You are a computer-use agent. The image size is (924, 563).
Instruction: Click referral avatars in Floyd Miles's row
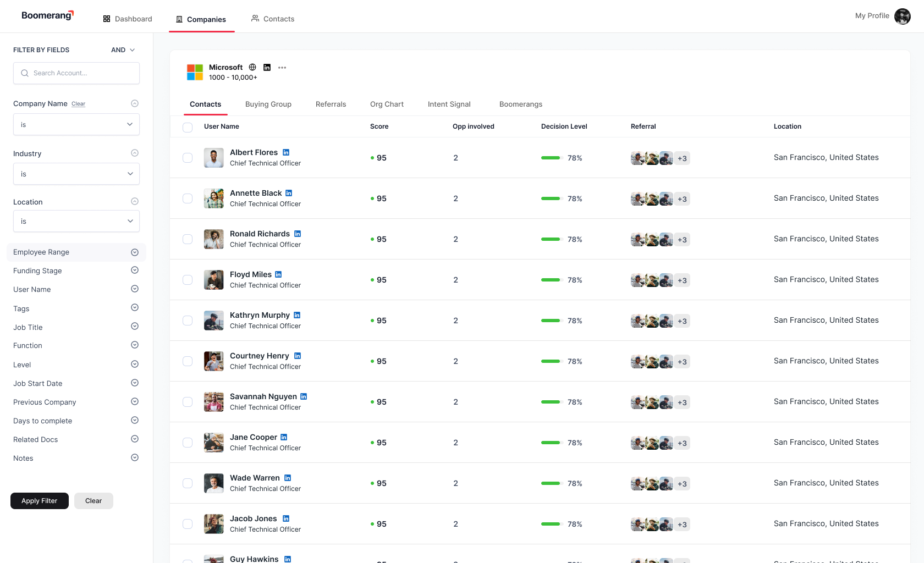pos(652,280)
